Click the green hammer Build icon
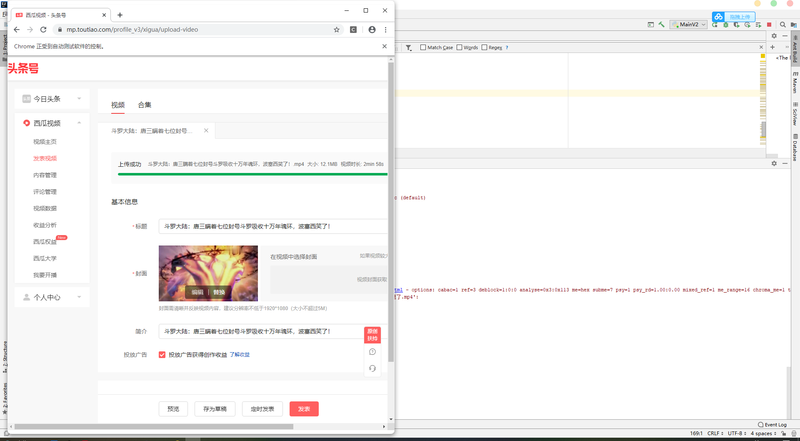 point(661,24)
